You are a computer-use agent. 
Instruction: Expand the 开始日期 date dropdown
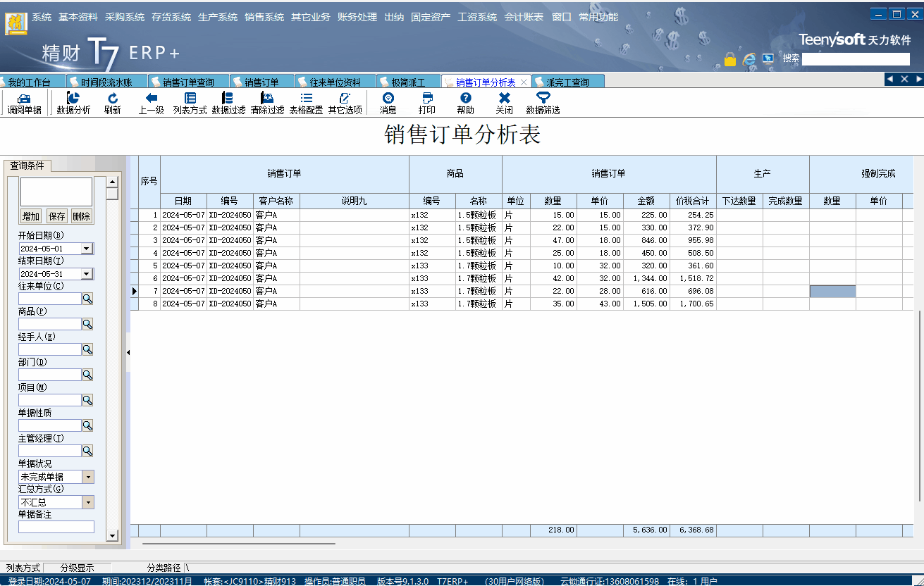pos(87,249)
